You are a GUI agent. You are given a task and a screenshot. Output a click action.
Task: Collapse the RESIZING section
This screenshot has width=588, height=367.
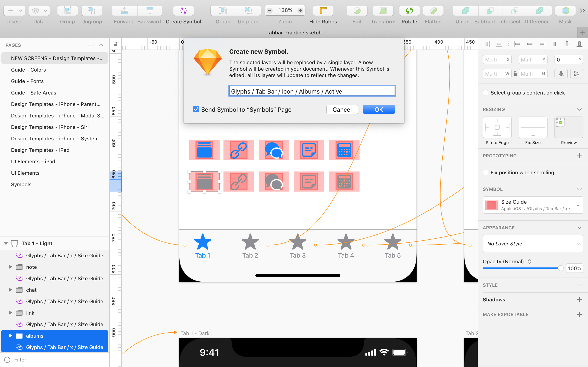(580, 109)
